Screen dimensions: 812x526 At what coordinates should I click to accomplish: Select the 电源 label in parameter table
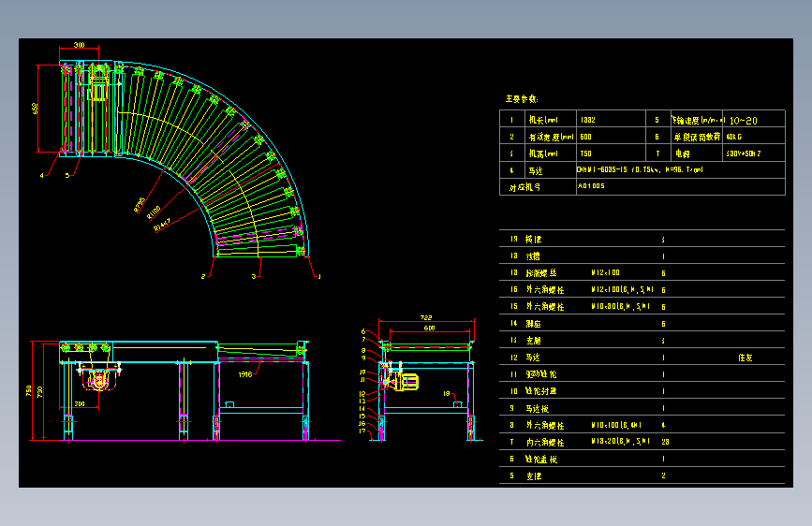click(683, 153)
